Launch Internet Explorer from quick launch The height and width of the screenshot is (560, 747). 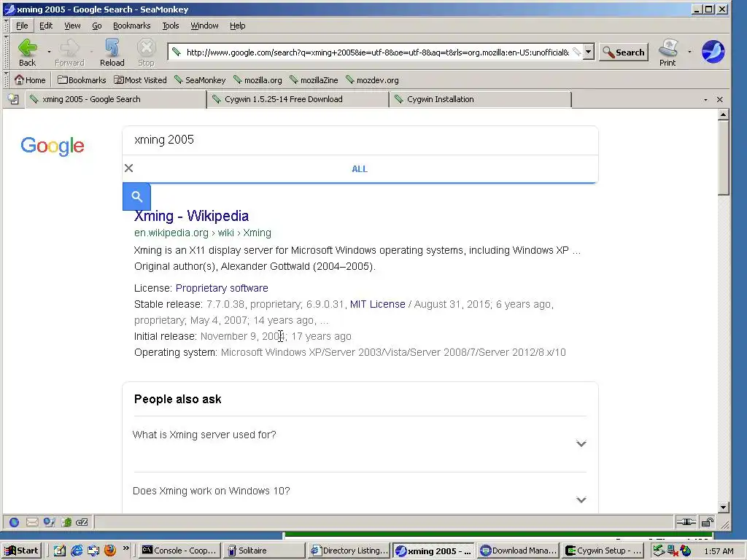tap(76, 551)
